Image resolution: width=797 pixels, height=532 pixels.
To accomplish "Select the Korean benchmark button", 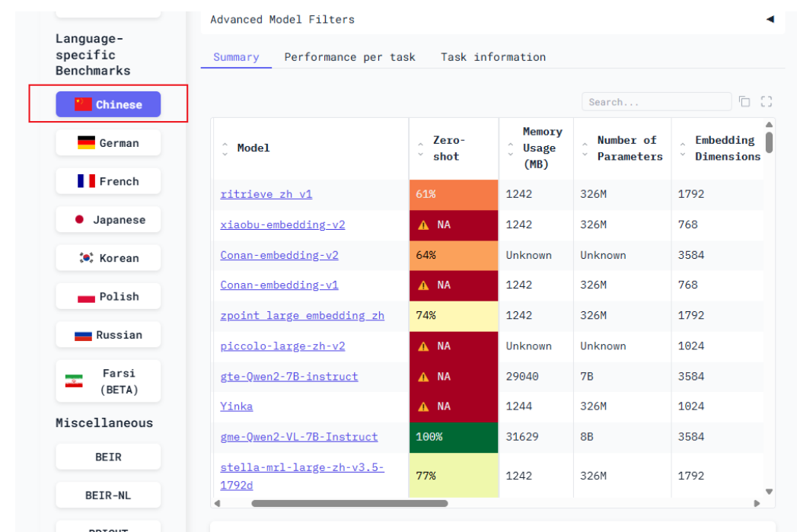I will point(108,258).
